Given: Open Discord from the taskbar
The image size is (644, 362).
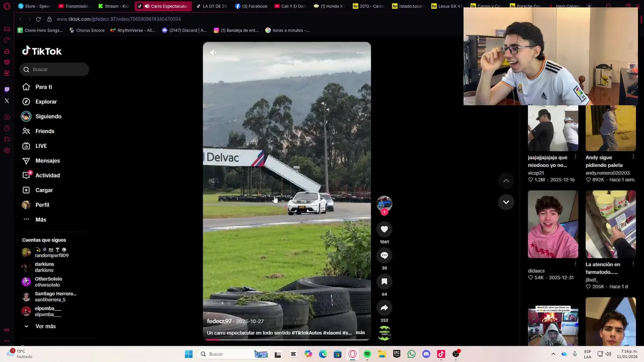Looking at the screenshot, I should (426, 354).
